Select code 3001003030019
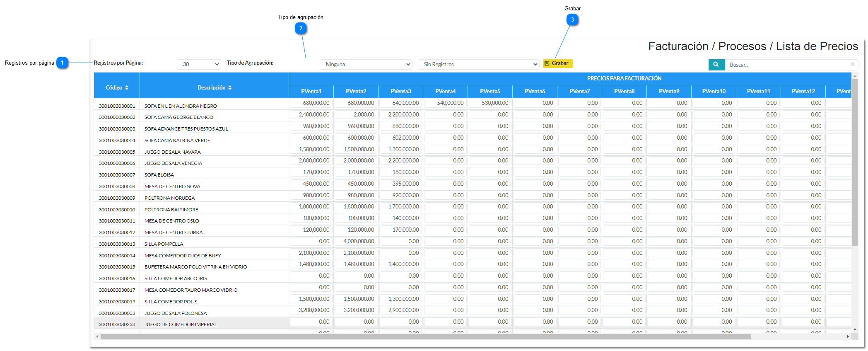Viewport: 868px width, 351px height. 117,302
